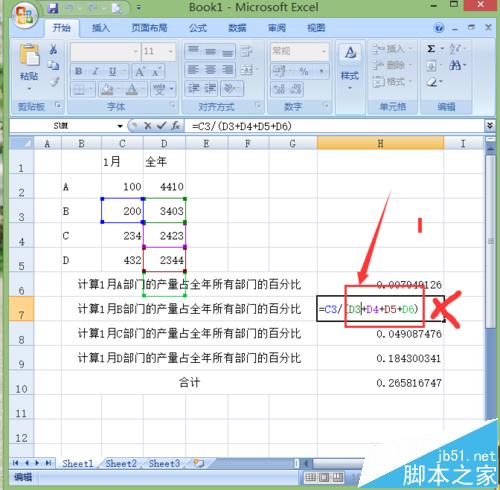Click the fill down icon in editing group
The height and width of the screenshot is (490, 500).
tap(431, 65)
